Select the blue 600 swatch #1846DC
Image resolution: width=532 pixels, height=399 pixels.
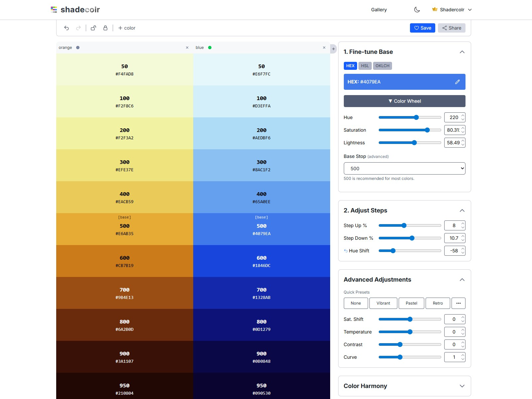tap(262, 261)
